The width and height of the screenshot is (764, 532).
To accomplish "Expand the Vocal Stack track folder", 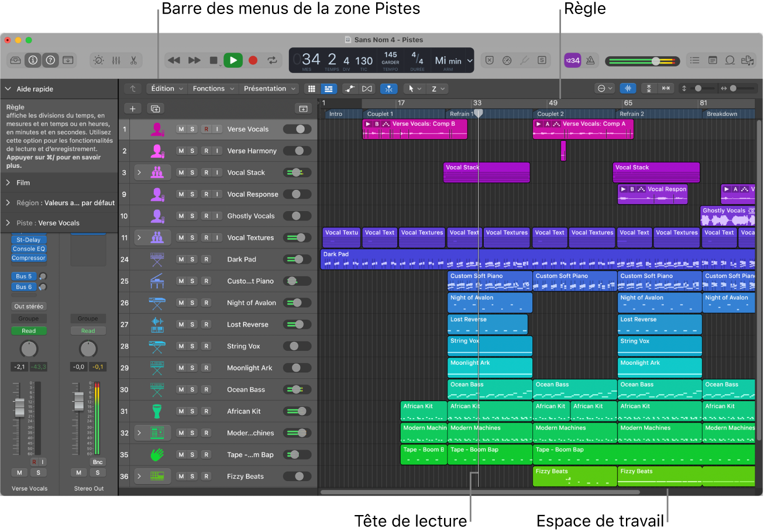I will click(x=139, y=172).
